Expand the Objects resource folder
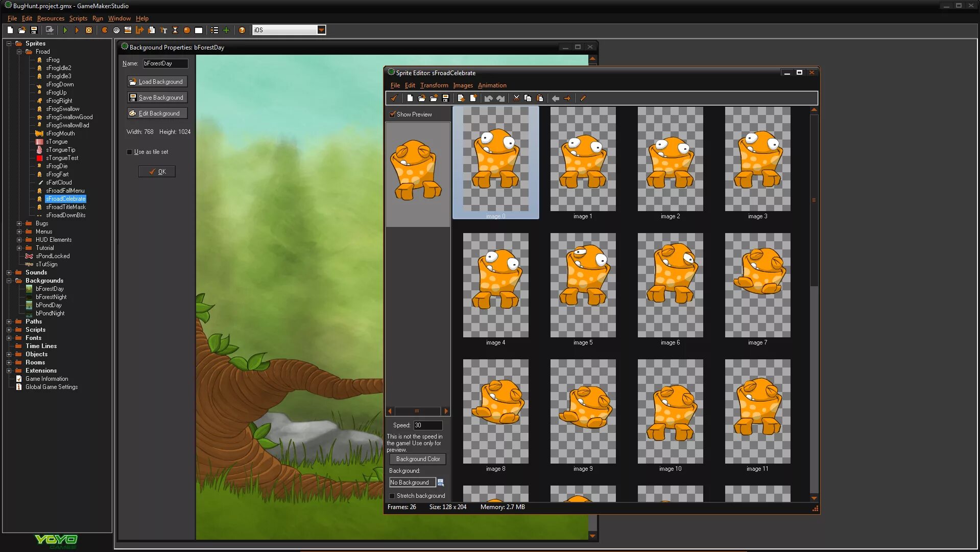Image resolution: width=980 pixels, height=552 pixels. 9,354
